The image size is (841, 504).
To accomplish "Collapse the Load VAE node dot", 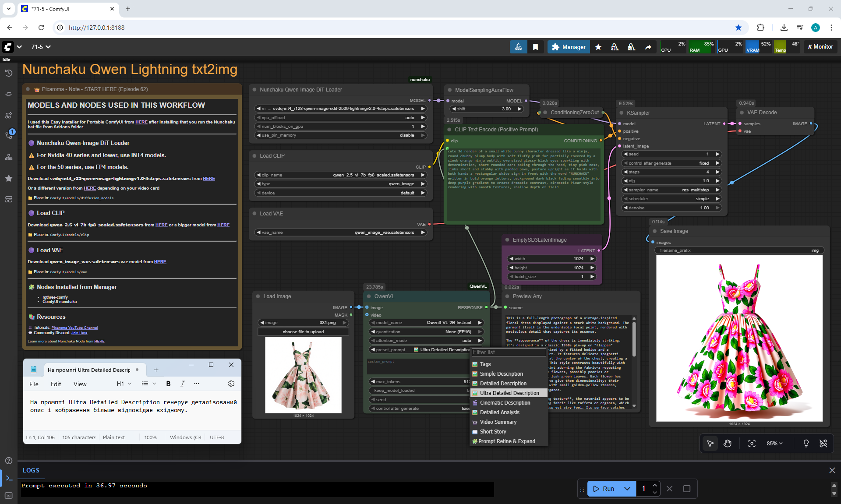I will pyautogui.click(x=254, y=214).
